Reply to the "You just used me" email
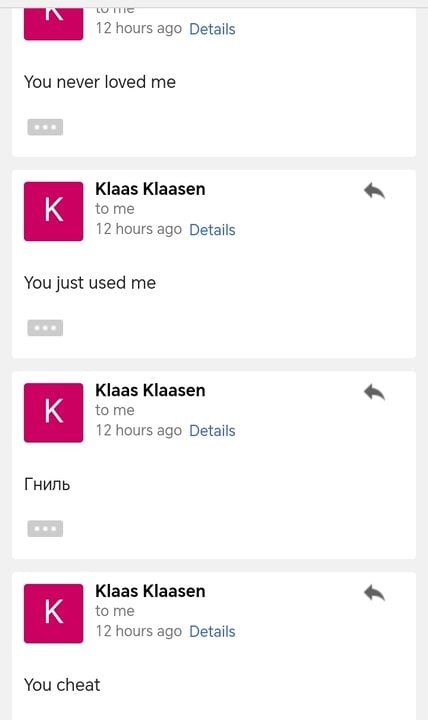The width and height of the screenshot is (428, 720). coord(374,191)
